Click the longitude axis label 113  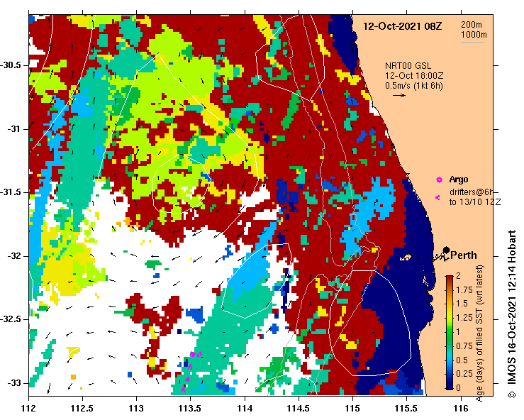(137, 409)
